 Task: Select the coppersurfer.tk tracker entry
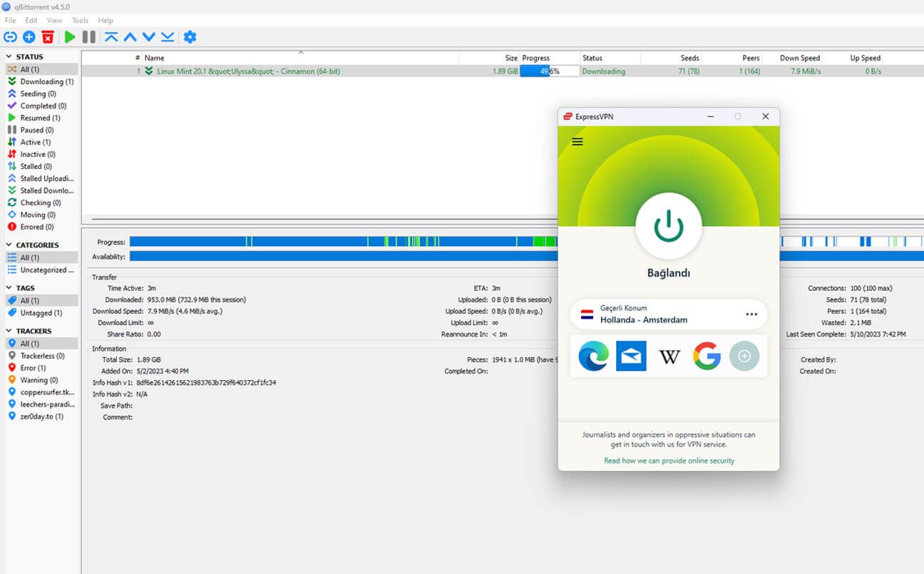click(41, 392)
